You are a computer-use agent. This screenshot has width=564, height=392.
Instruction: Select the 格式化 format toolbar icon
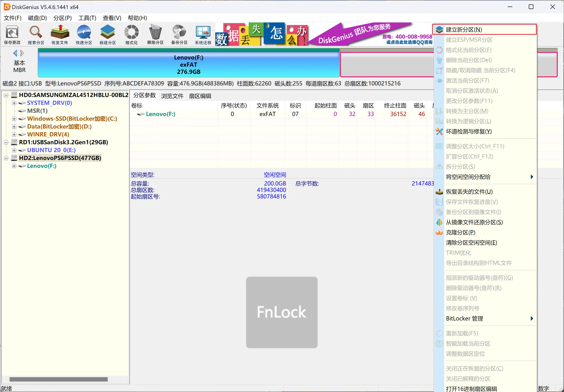[x=131, y=35]
